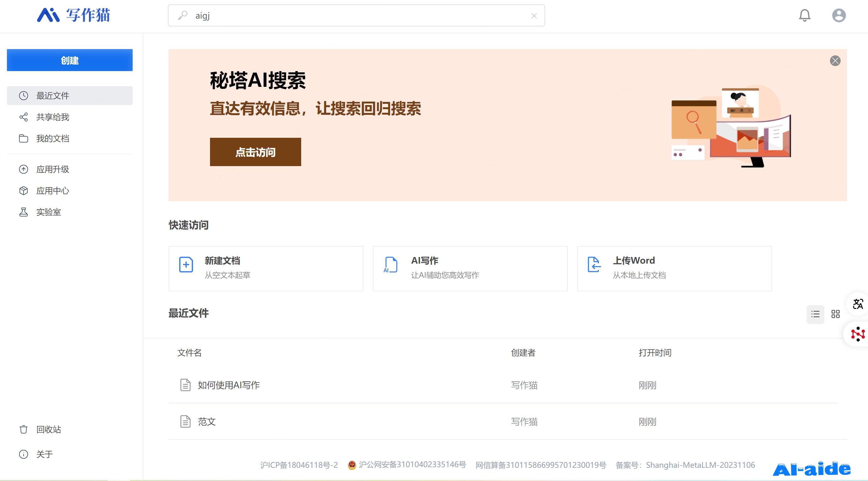Viewport: 868px width, 481px height.
Task: Click the flask icon for 实验室
Action: pyautogui.click(x=24, y=212)
